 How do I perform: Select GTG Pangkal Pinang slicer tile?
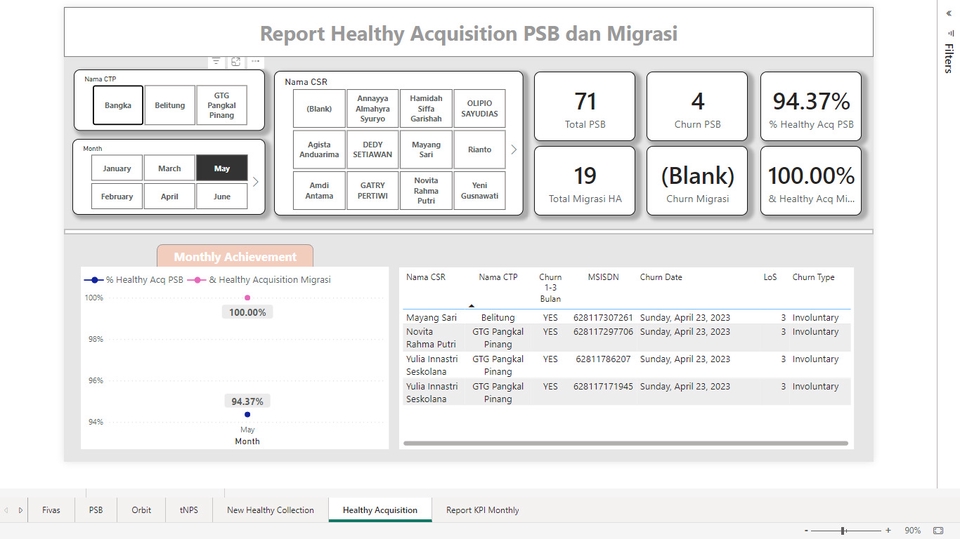[x=222, y=105]
